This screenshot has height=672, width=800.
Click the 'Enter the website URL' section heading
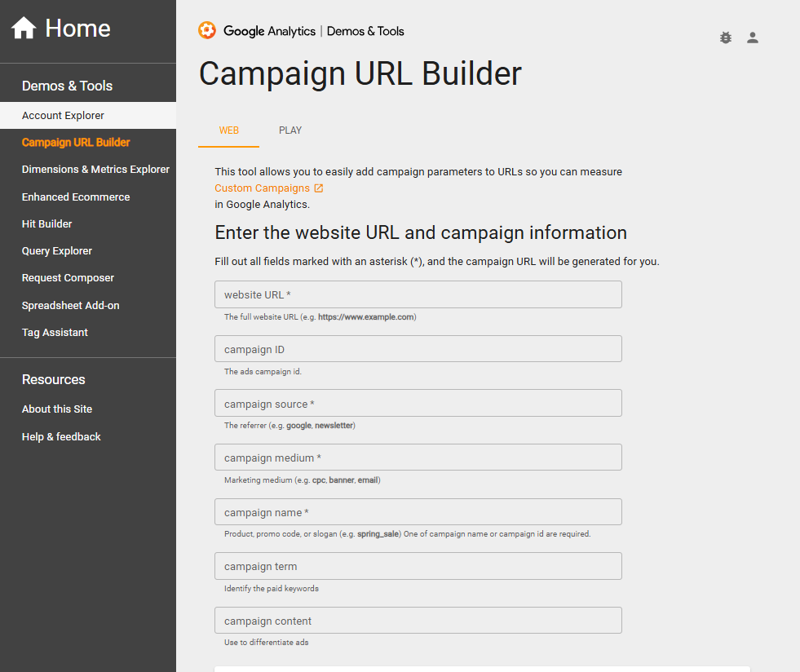click(x=421, y=232)
